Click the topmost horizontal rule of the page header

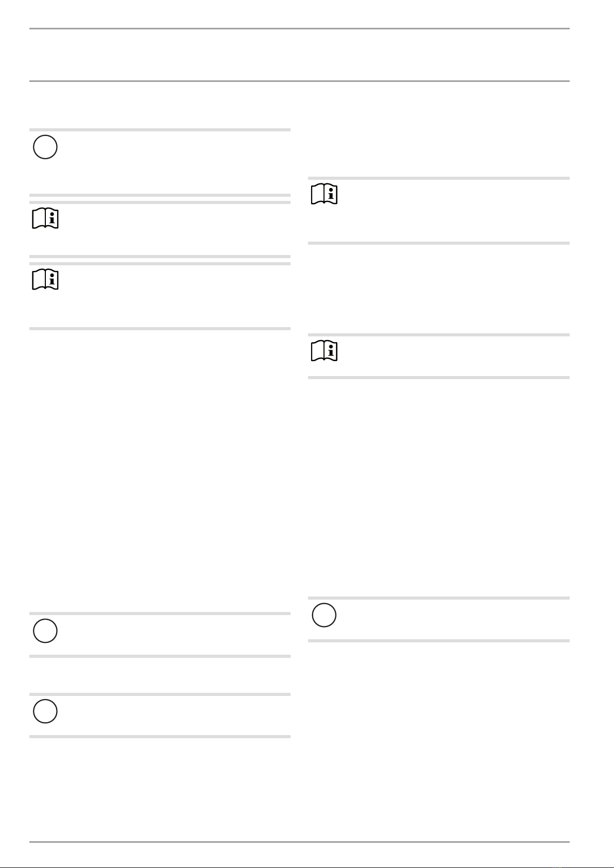click(x=299, y=29)
